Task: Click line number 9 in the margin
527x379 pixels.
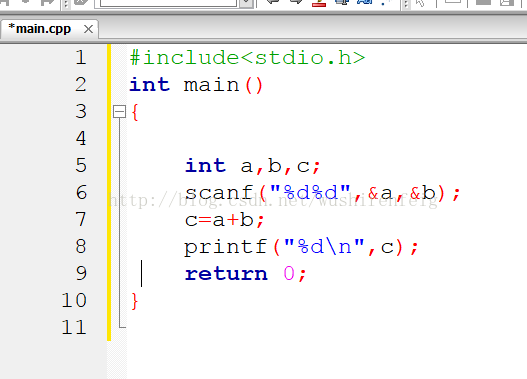Action: click(x=81, y=273)
